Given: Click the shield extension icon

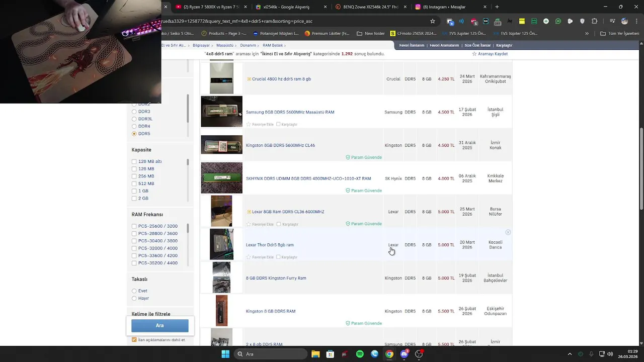Looking at the screenshot, I should tap(582, 21).
